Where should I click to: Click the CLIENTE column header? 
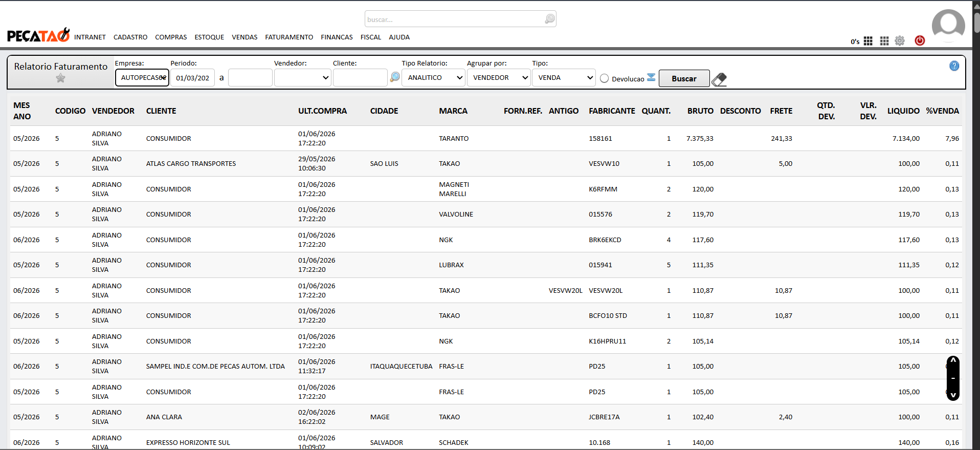(x=161, y=111)
